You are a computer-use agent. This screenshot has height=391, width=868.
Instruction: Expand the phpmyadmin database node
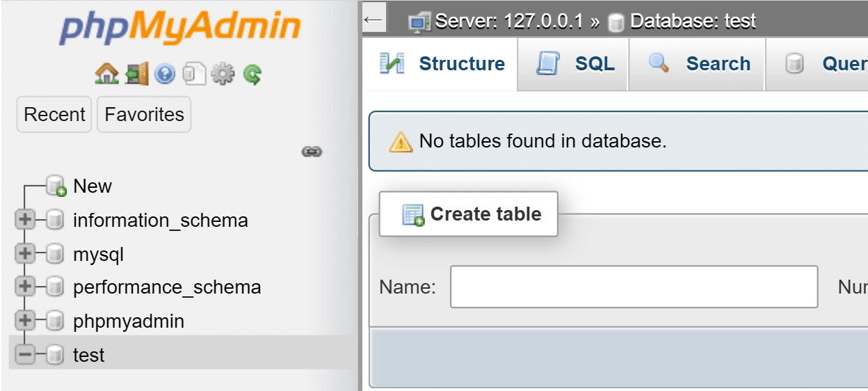click(25, 321)
